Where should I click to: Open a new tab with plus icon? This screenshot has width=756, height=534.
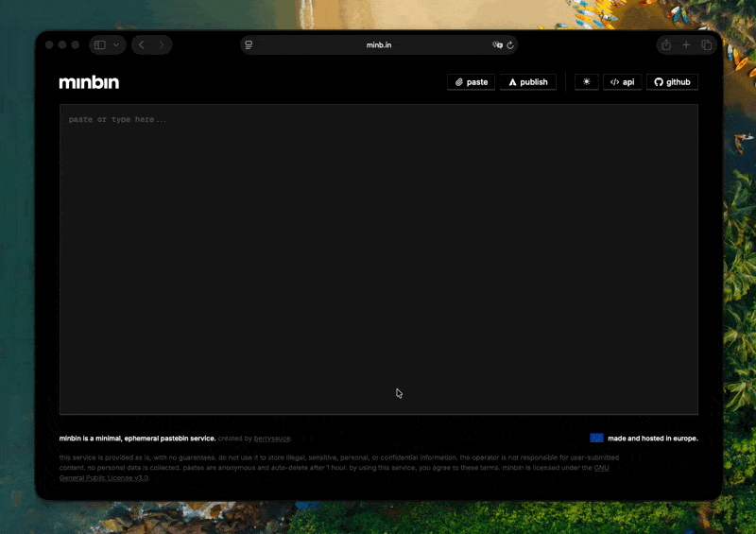tap(686, 44)
